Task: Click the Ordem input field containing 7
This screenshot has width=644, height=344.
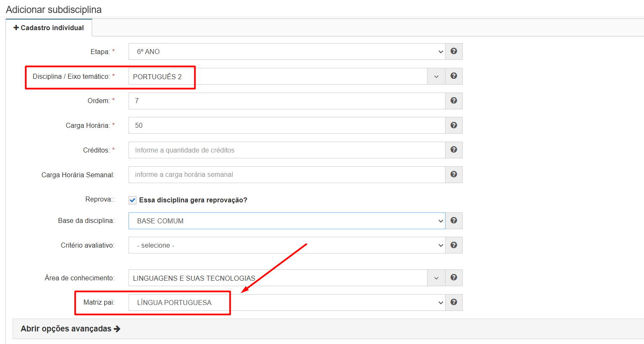Action: [286, 101]
